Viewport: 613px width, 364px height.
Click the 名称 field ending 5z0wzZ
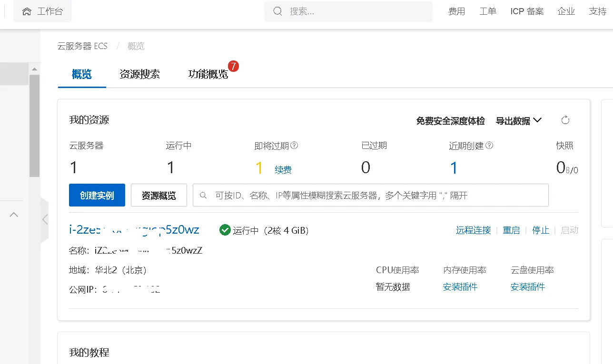click(x=136, y=250)
